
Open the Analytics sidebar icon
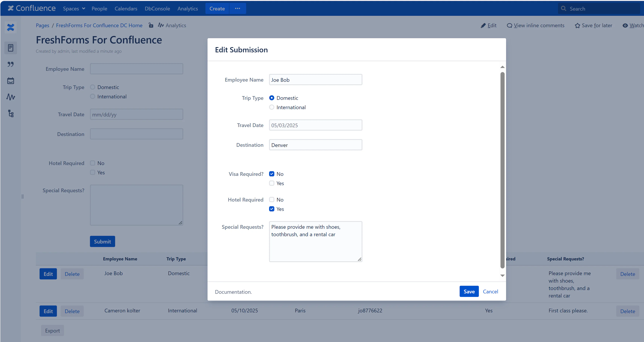point(10,97)
